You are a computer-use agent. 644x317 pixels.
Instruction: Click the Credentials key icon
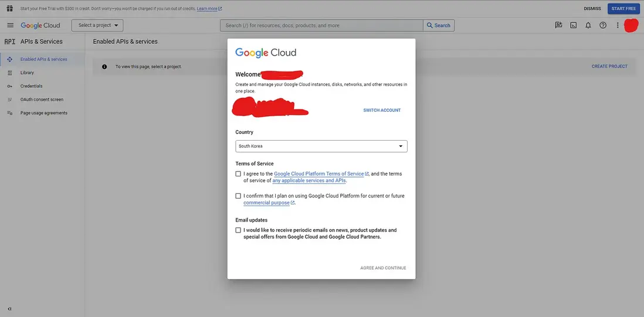coord(10,86)
